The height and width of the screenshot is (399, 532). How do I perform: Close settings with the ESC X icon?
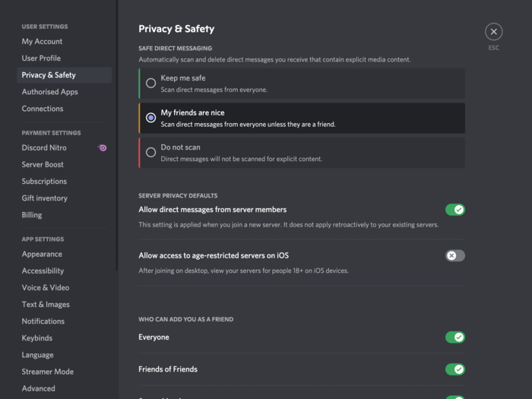click(494, 32)
